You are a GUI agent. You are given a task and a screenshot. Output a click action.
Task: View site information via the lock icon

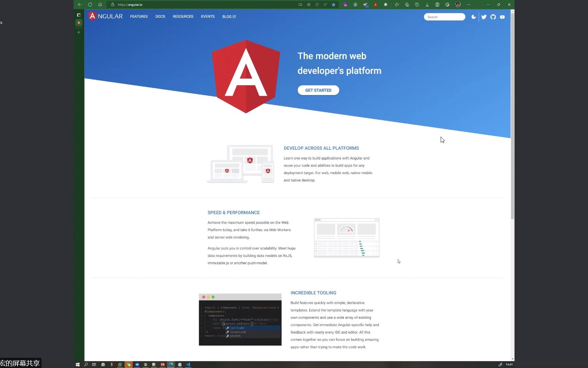click(112, 4)
